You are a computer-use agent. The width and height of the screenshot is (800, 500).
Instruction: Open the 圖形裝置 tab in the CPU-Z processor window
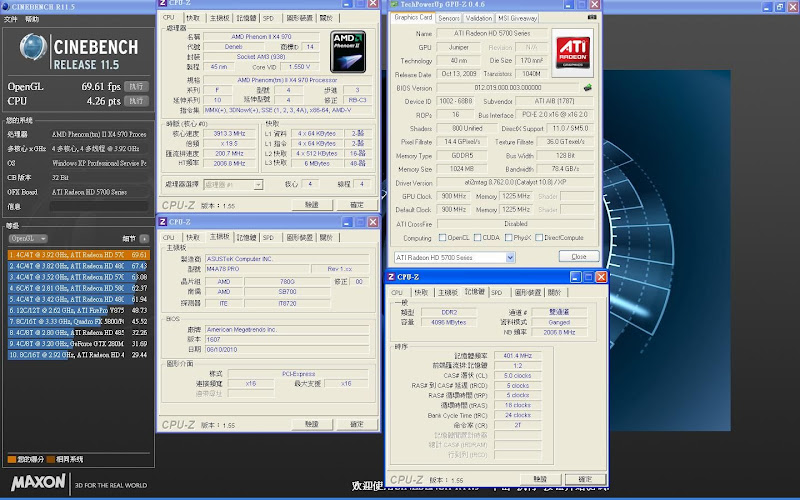[x=299, y=18]
